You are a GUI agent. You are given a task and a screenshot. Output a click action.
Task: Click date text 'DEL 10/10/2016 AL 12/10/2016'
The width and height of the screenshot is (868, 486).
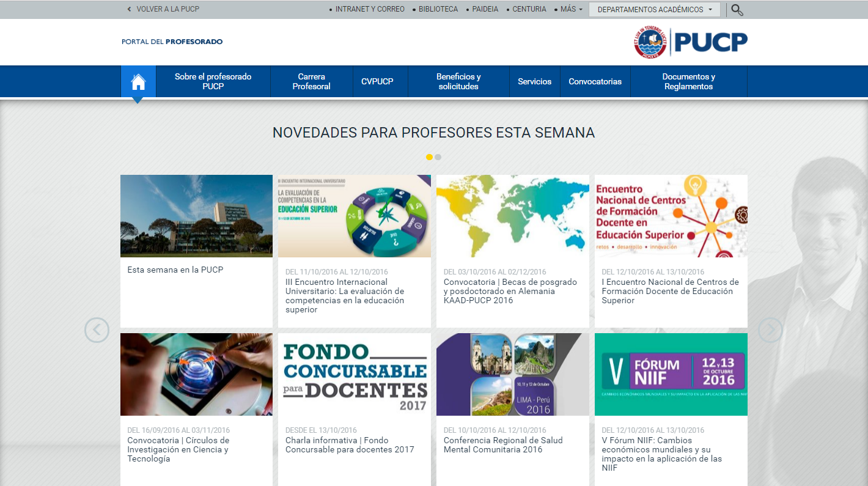point(495,430)
